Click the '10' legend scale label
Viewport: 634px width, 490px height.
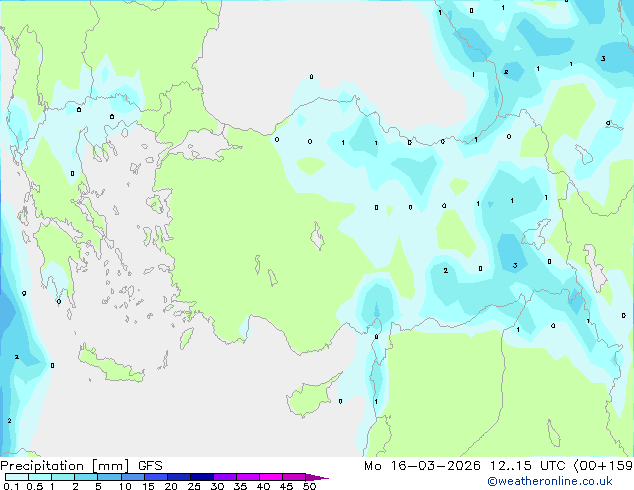tap(125, 486)
